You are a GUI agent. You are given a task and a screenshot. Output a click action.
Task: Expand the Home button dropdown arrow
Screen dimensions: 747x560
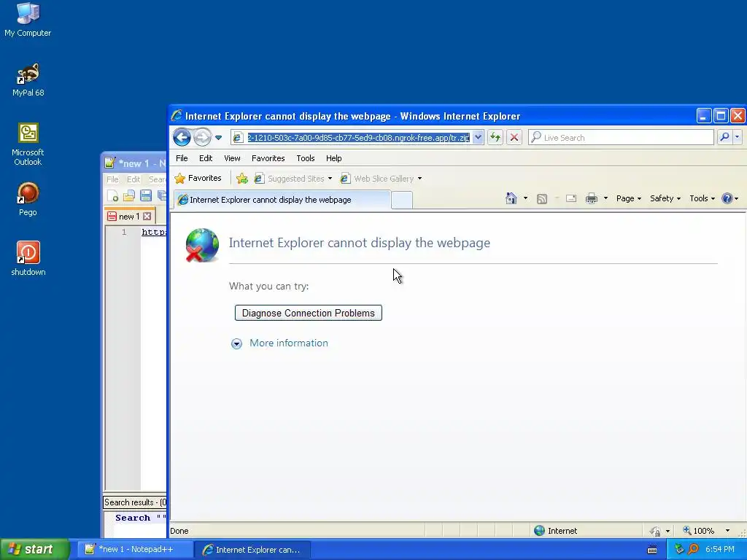(525, 198)
